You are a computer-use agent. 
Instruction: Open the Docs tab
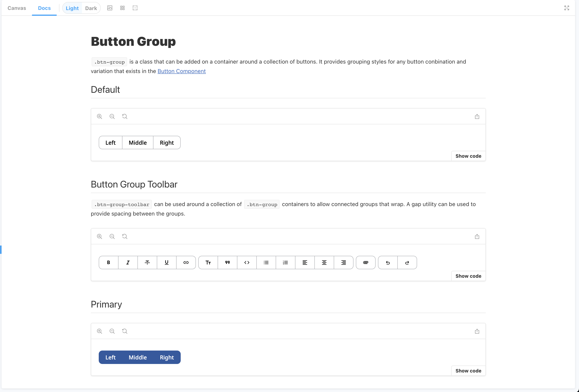(x=44, y=8)
